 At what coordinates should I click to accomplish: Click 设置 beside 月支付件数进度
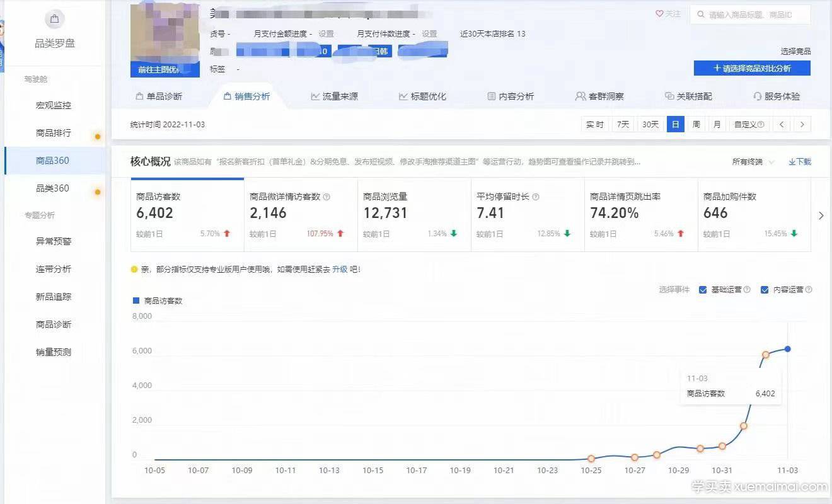[429, 34]
